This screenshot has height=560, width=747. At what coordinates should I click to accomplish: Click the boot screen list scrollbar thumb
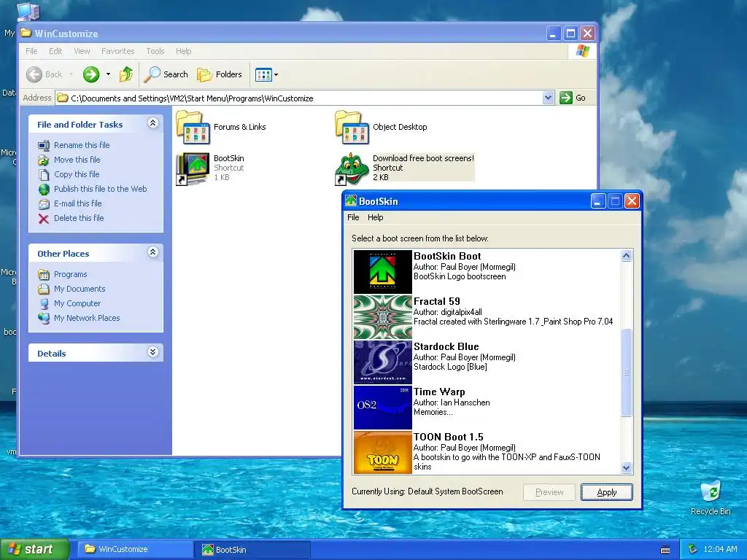[x=627, y=373]
